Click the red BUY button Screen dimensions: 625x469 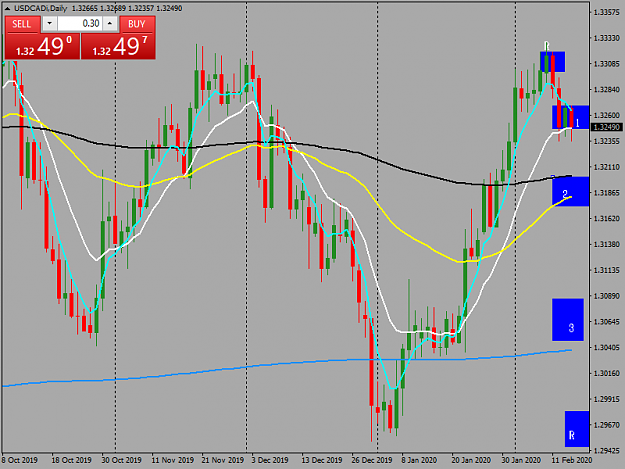point(137,24)
